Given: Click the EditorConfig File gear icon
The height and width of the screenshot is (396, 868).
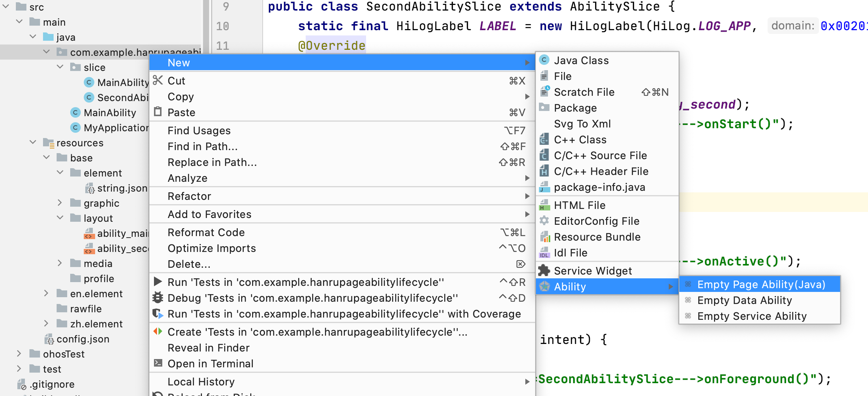Looking at the screenshot, I should tap(544, 221).
